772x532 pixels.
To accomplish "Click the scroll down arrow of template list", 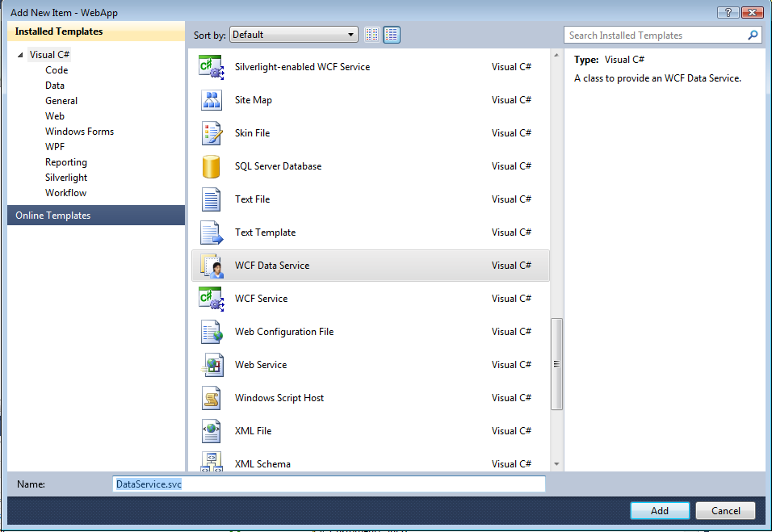I will [x=556, y=464].
